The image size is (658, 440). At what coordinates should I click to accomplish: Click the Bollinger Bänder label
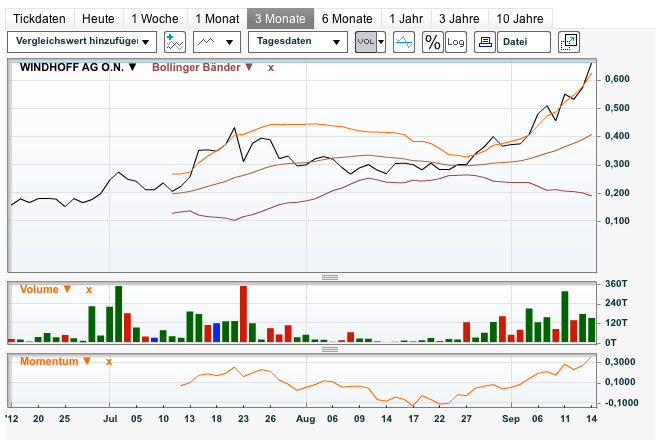(x=196, y=67)
